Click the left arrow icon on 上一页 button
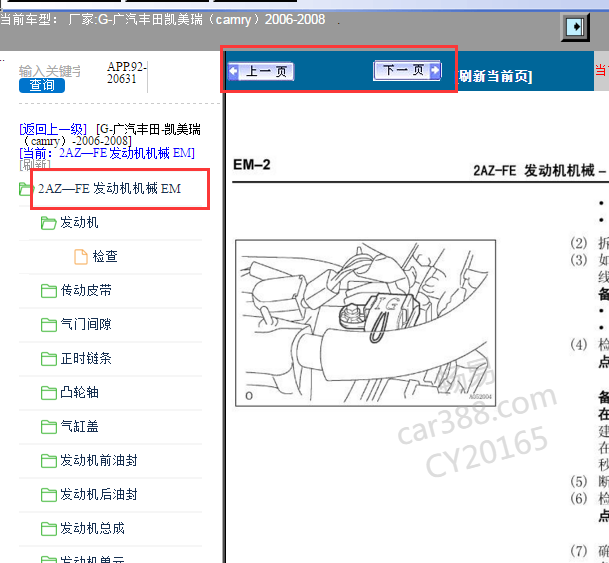Screen dimensions: 609x563 click(x=233, y=71)
